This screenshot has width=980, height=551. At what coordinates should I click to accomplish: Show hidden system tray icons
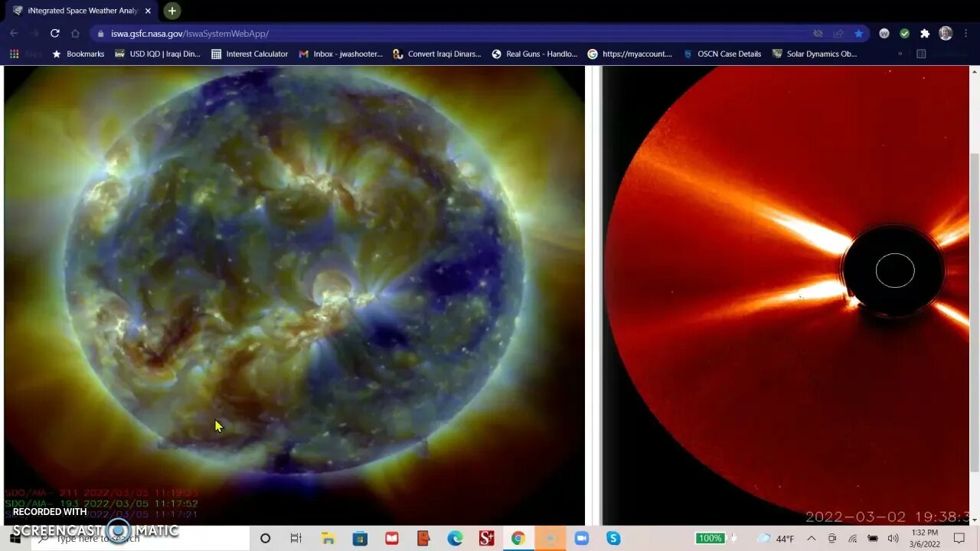coord(812,539)
